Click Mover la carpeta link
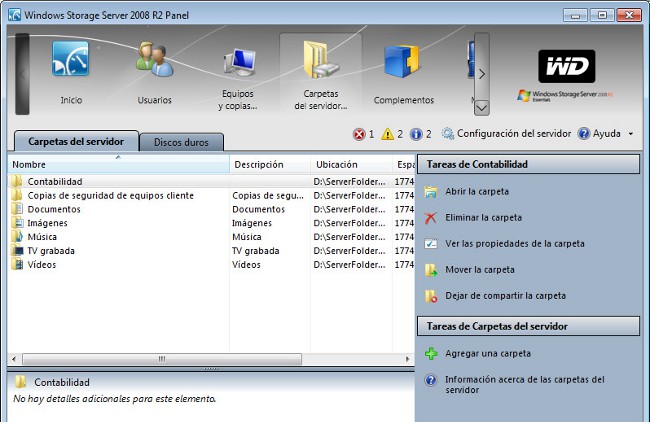 point(480,270)
